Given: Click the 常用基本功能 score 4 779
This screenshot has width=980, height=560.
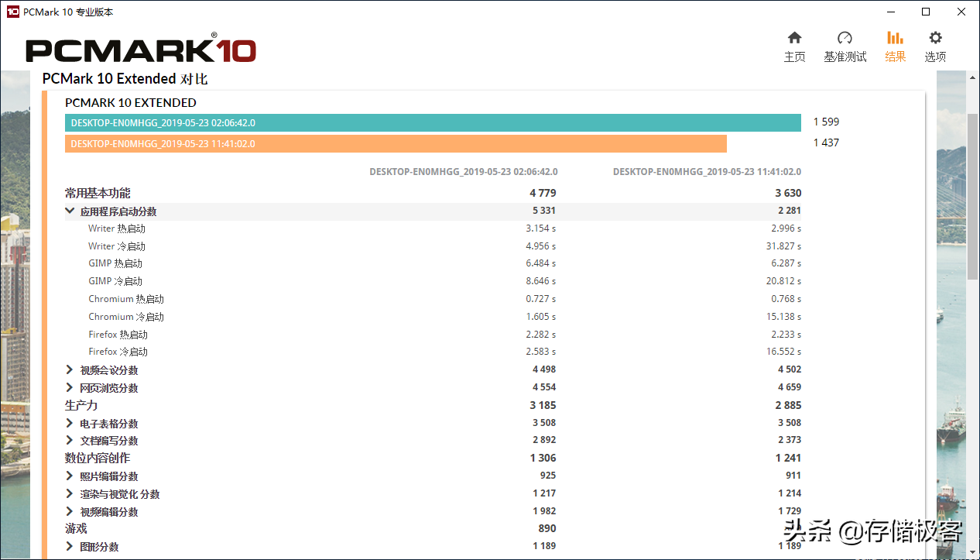Looking at the screenshot, I should pos(543,193).
